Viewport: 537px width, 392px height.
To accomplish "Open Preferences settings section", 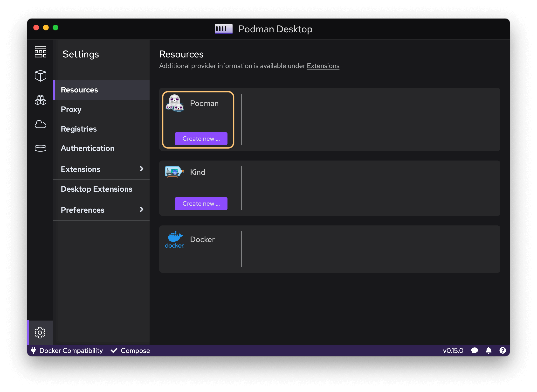I will coord(101,210).
